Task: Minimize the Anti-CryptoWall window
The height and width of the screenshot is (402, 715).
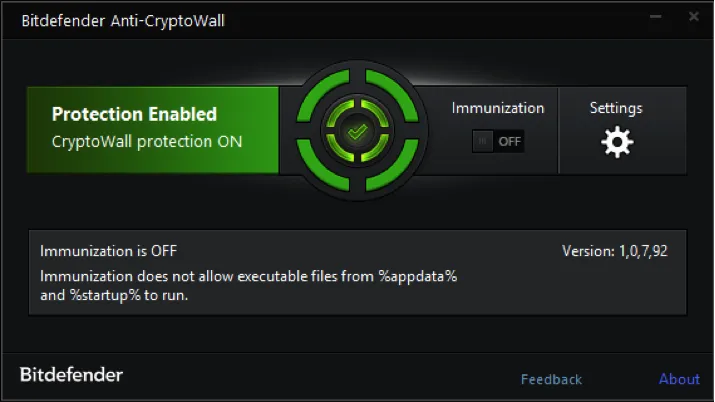Action: tap(657, 17)
